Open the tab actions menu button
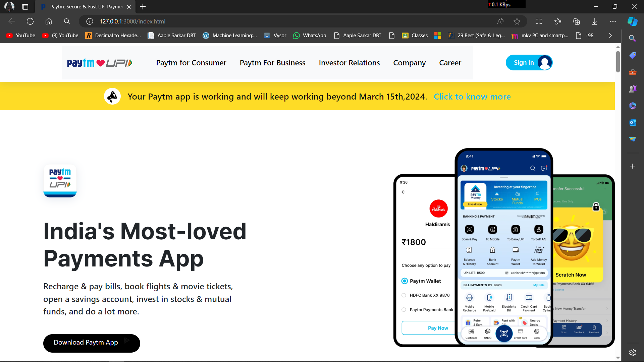 [25, 7]
